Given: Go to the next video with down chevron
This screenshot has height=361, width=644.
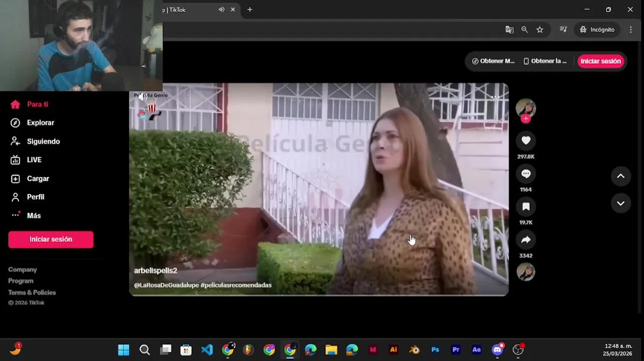Looking at the screenshot, I should point(620,204).
